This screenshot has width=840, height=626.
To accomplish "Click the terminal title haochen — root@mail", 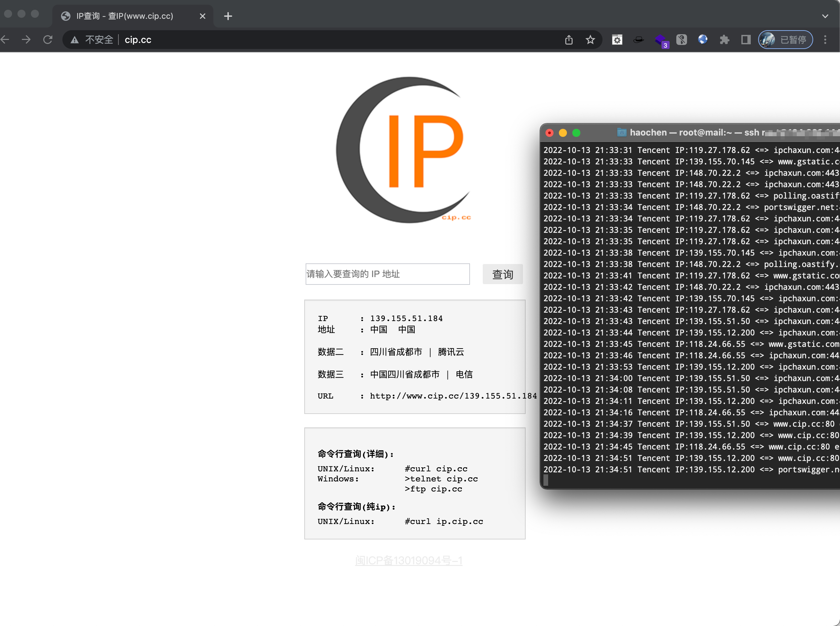I will tap(681, 133).
